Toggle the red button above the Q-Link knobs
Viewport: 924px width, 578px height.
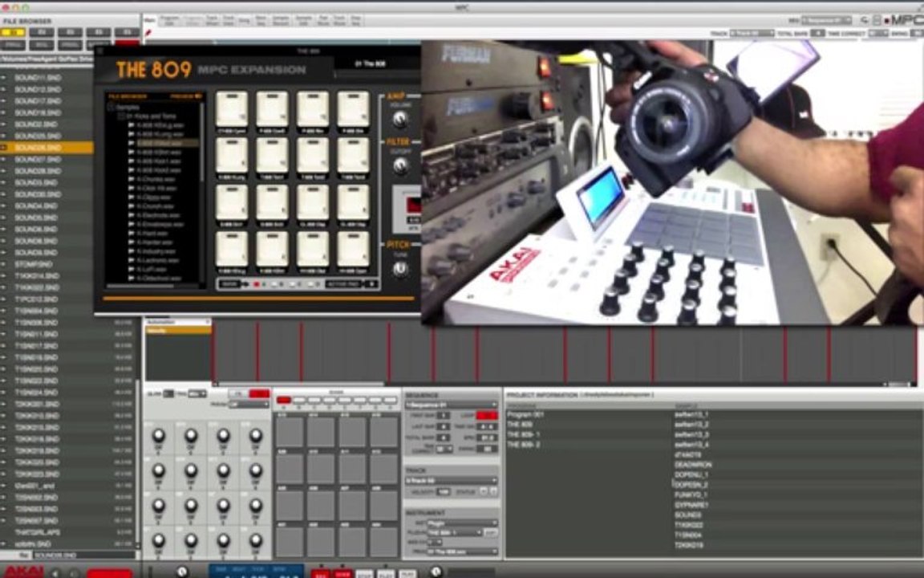pyautogui.click(x=259, y=393)
